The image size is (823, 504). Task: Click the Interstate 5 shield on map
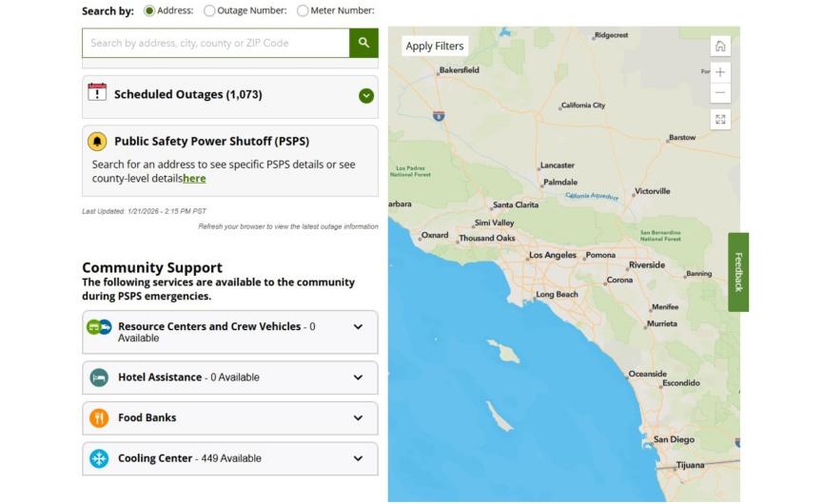(439, 116)
